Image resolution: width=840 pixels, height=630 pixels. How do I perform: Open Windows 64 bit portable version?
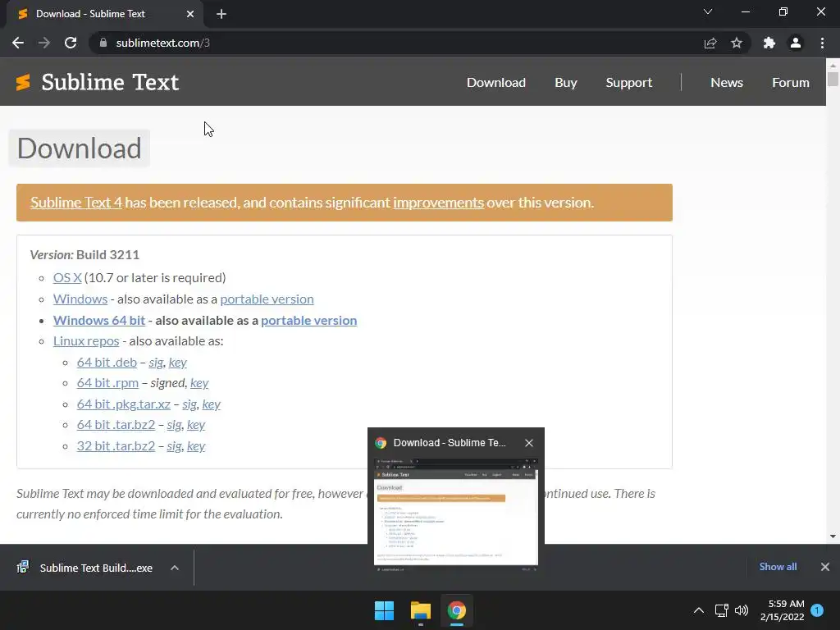pyautogui.click(x=308, y=321)
